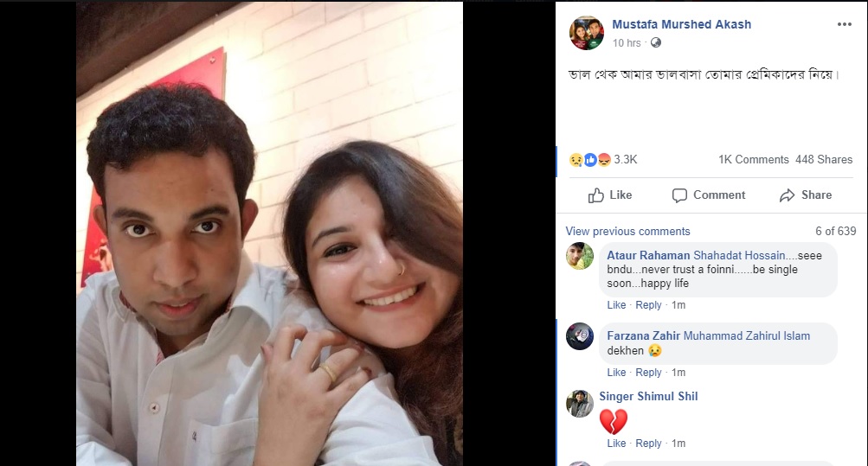868x466 pixels.
Task: Open Singer Shimul Shil's profile avatar
Action: tap(580, 403)
